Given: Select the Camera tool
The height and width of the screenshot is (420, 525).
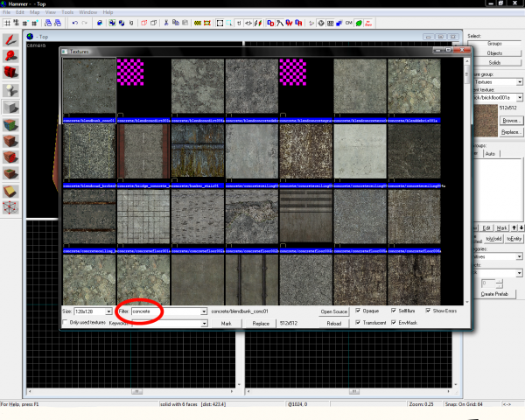Looking at the screenshot, I should point(10,73).
